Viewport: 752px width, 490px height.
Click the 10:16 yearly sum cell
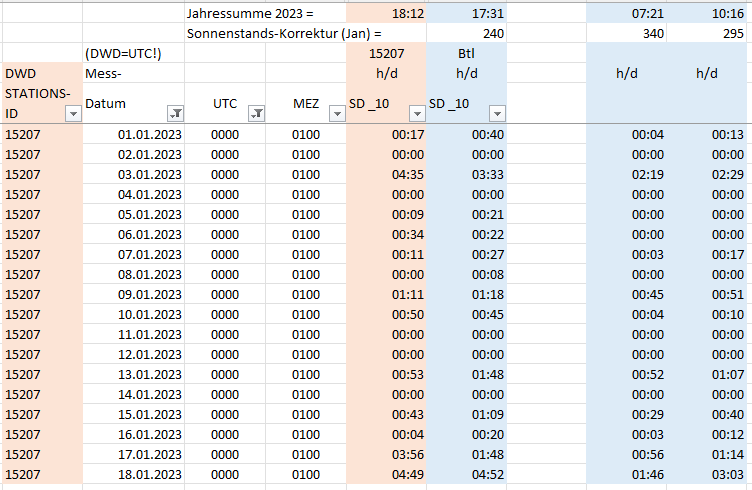tap(707, 13)
